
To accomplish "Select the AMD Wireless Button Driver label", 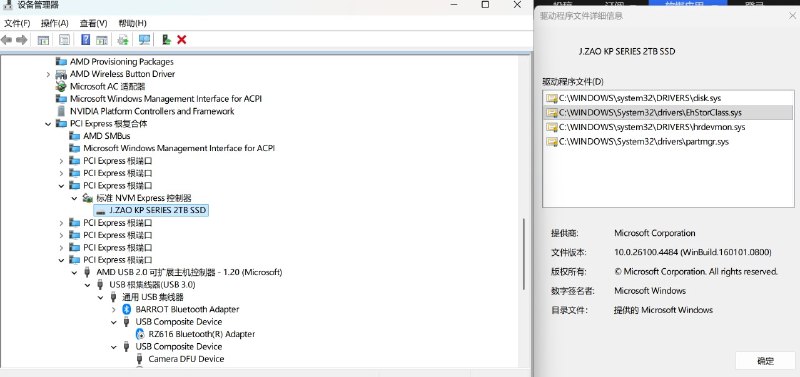I will 122,74.
